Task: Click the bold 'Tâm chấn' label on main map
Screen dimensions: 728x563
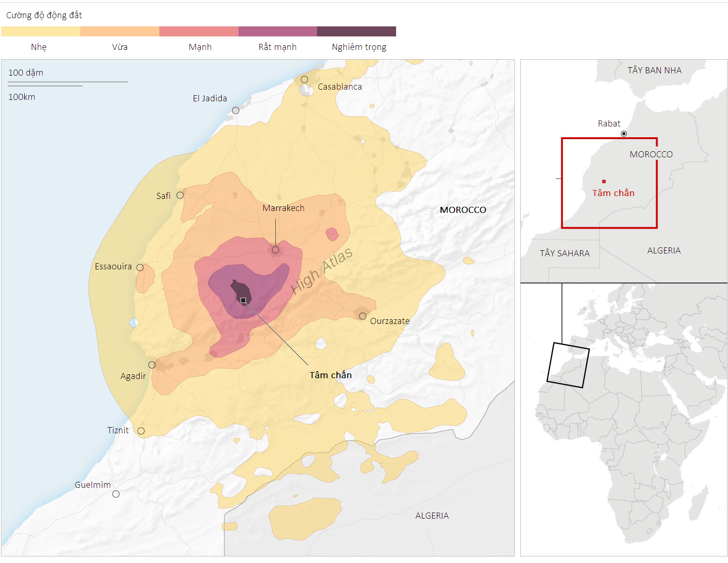Action: 330,375
